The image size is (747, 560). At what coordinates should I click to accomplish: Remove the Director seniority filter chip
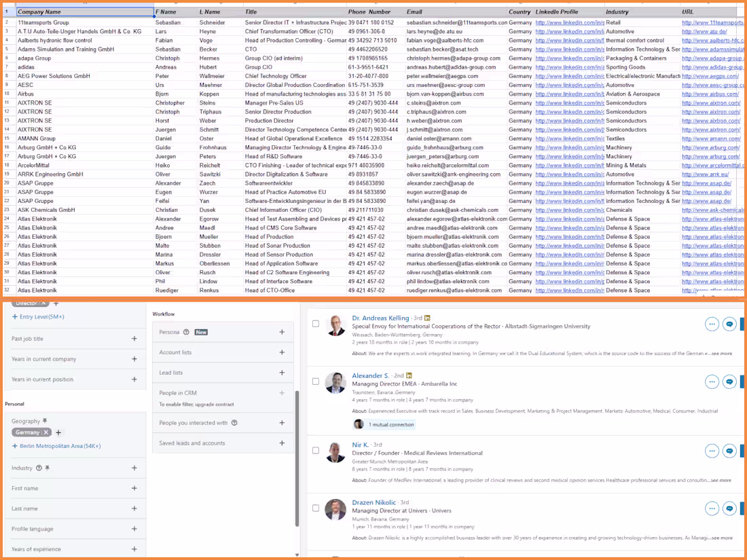click(x=43, y=303)
